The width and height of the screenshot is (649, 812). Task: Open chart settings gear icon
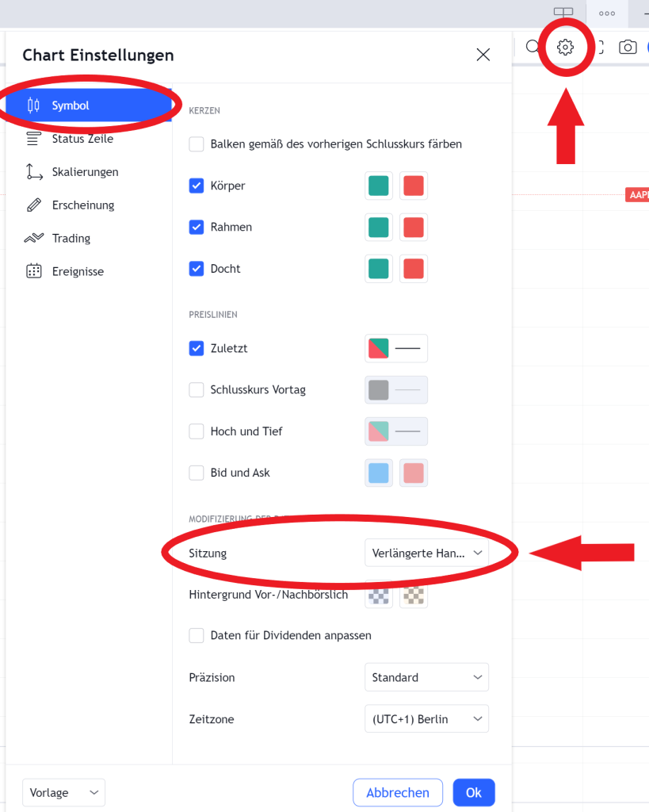[x=565, y=48]
